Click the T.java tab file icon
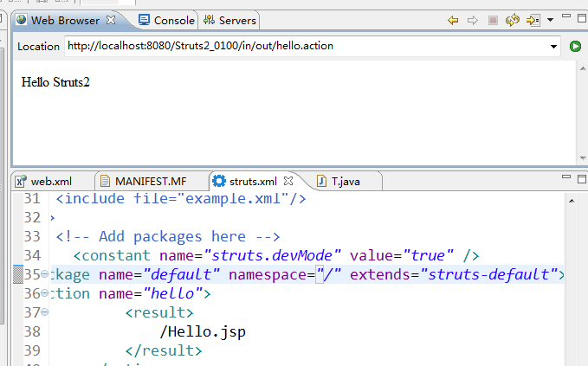 point(321,181)
